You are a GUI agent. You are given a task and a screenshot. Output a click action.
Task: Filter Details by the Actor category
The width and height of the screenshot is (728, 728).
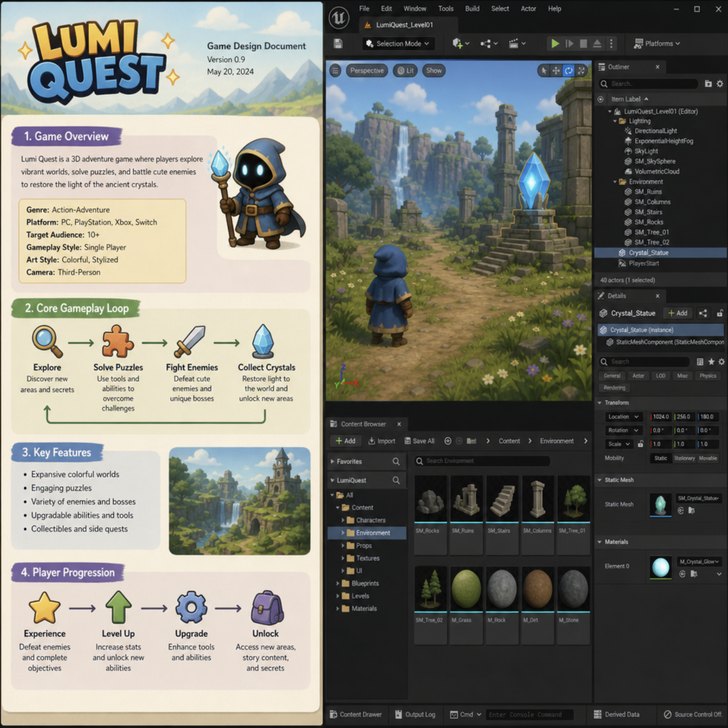click(638, 376)
